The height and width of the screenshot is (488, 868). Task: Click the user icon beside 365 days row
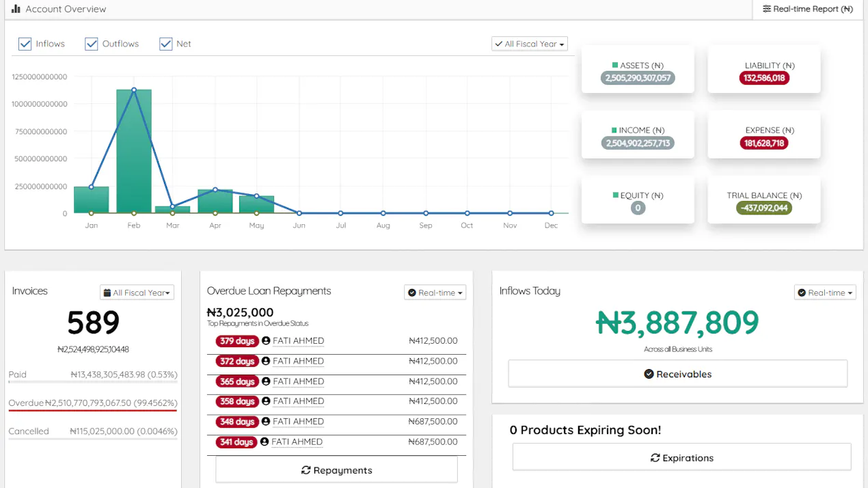pos(266,381)
